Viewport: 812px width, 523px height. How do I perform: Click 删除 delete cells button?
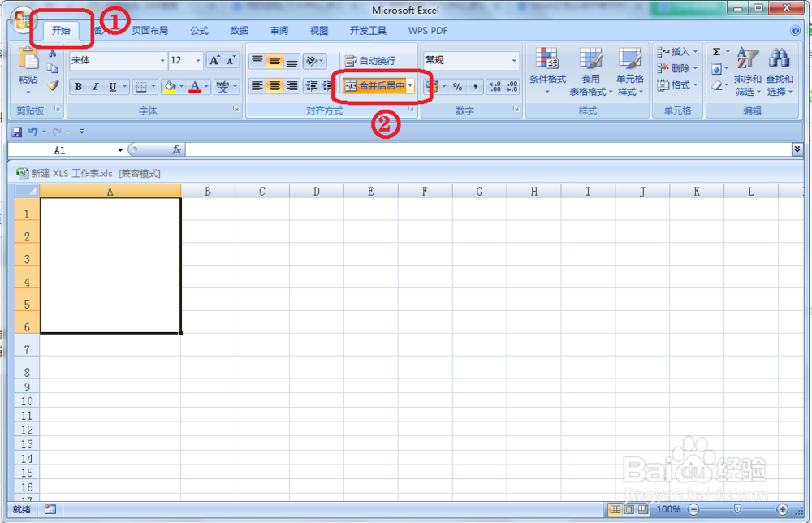click(677, 68)
